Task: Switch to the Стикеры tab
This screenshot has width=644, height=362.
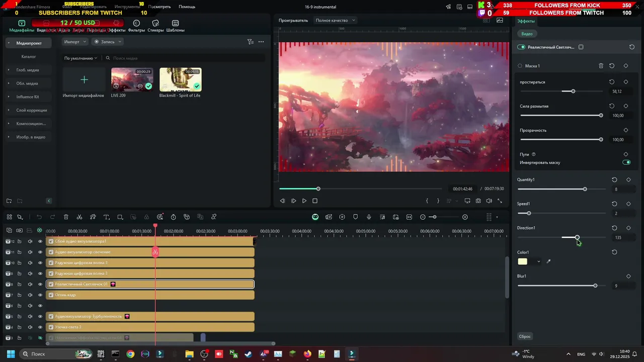Action: [x=155, y=26]
